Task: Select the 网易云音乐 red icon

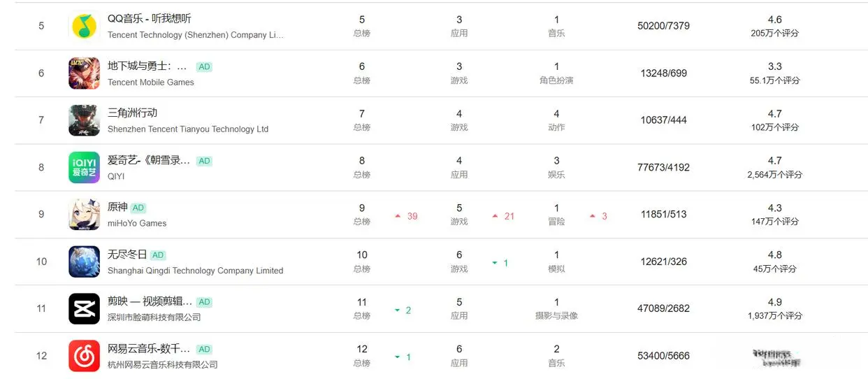Action: (84, 356)
